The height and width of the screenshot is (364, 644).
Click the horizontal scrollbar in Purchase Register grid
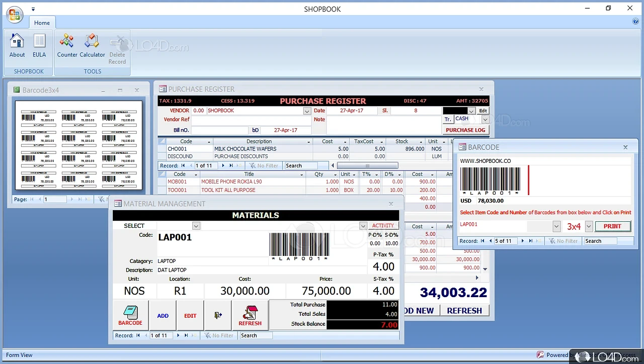[x=367, y=165]
